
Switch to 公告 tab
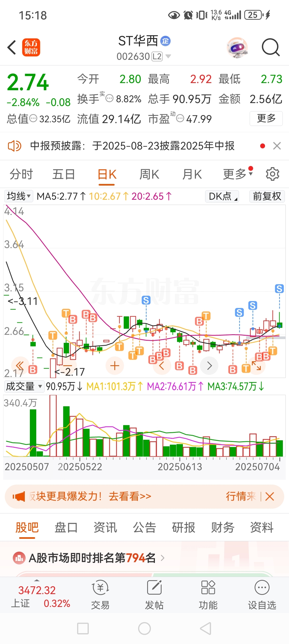(144, 527)
